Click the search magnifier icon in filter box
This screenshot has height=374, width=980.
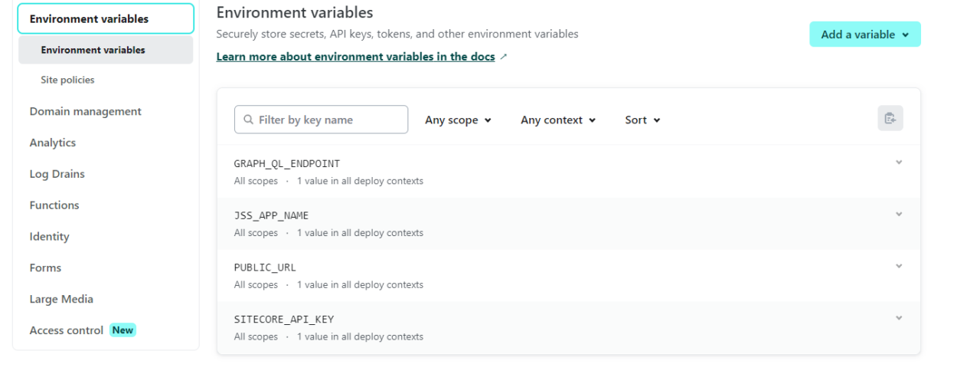248,120
